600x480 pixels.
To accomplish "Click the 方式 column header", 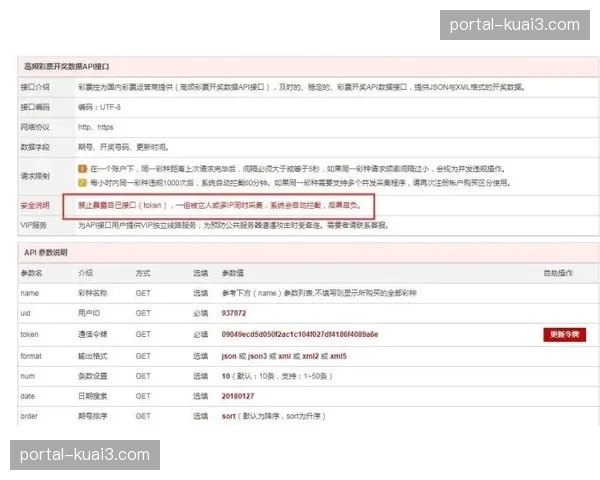I will [x=143, y=273].
